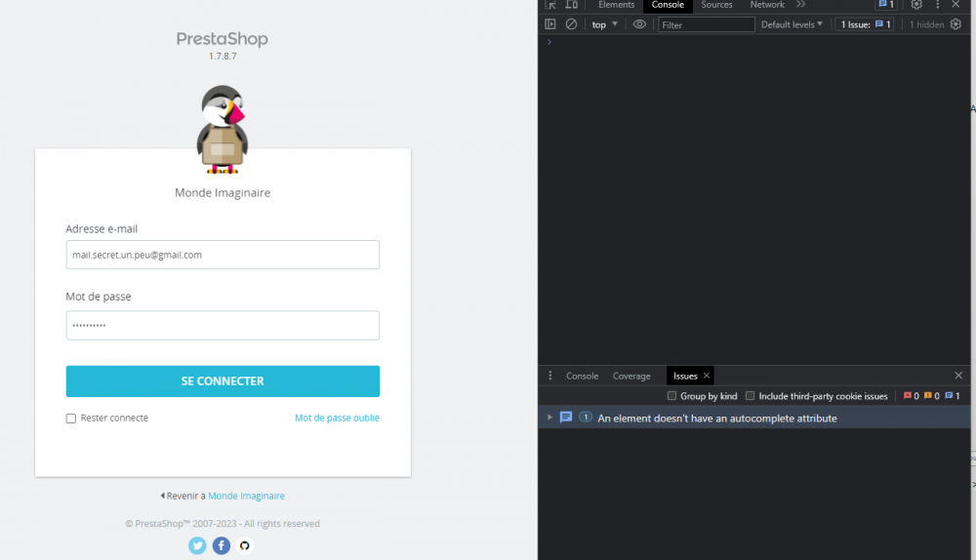Toggle the device toolbar icon
The height and width of the screenshot is (560, 976).
pos(571,5)
